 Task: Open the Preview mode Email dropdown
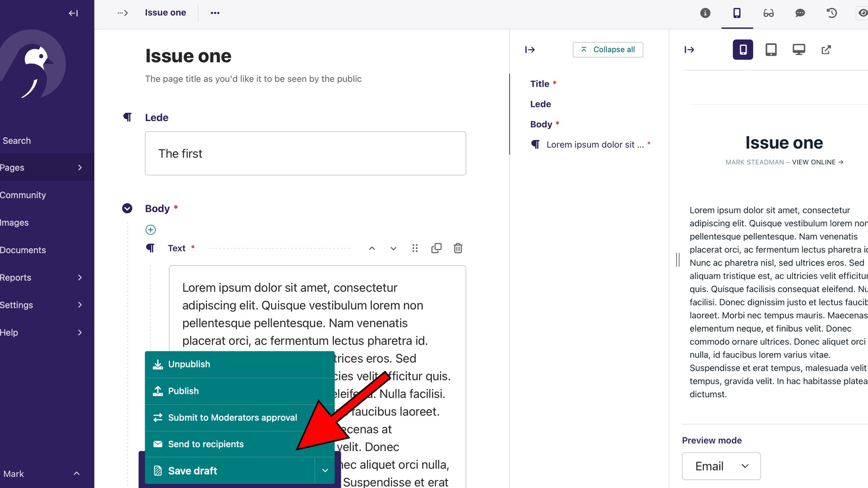click(721, 466)
